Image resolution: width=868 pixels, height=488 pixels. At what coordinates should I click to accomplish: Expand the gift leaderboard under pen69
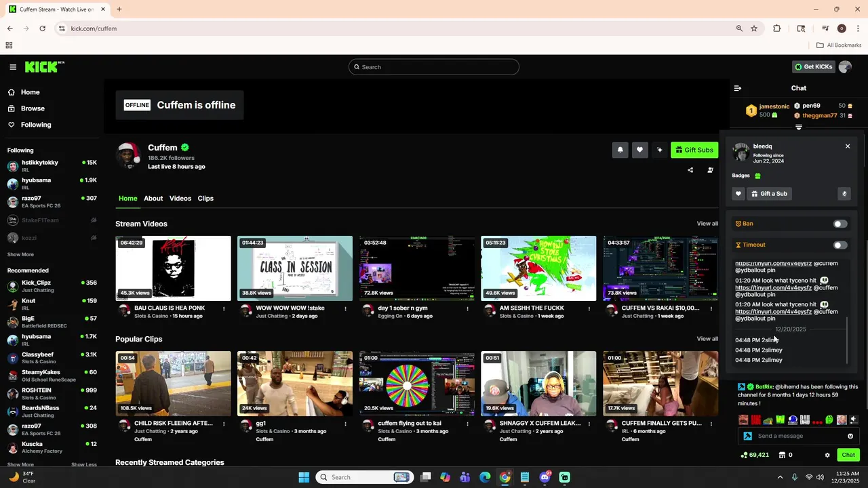coord(799,127)
